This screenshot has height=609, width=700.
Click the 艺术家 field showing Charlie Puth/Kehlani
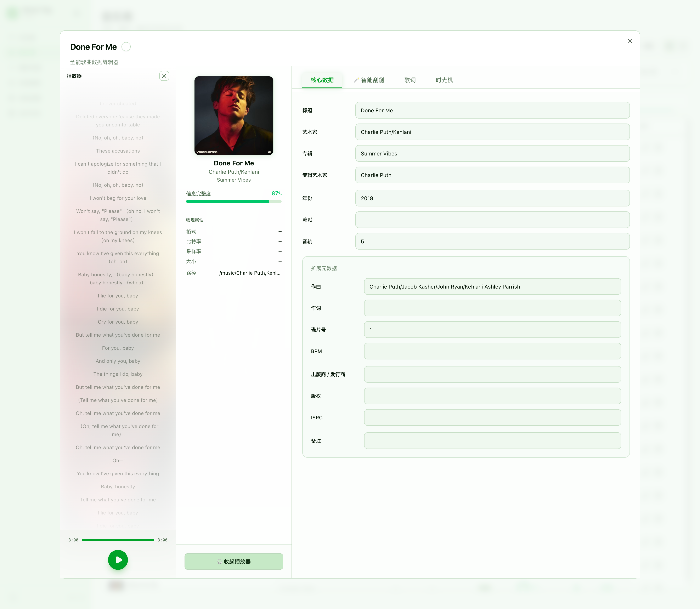coord(492,132)
